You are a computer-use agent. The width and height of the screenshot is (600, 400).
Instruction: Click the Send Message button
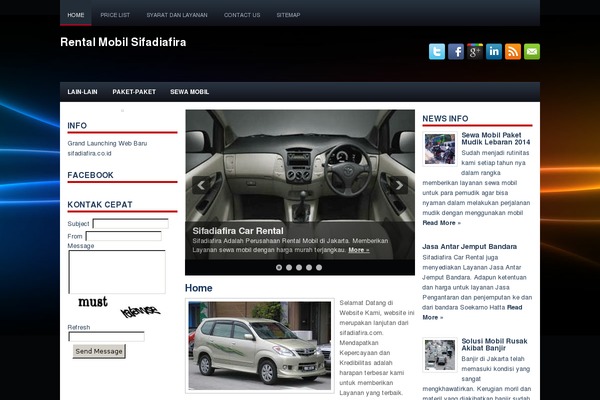tap(99, 351)
